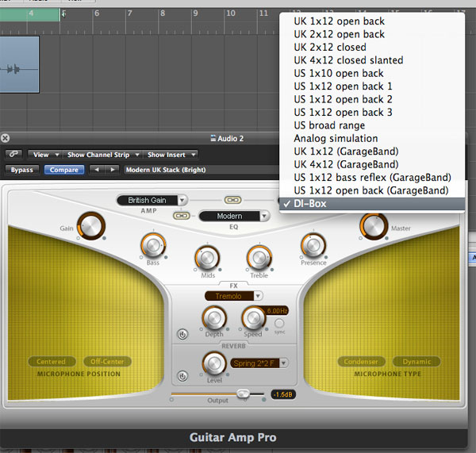Toggle the amp-cabinet link icon
476x453 pixels.
[x=232, y=200]
